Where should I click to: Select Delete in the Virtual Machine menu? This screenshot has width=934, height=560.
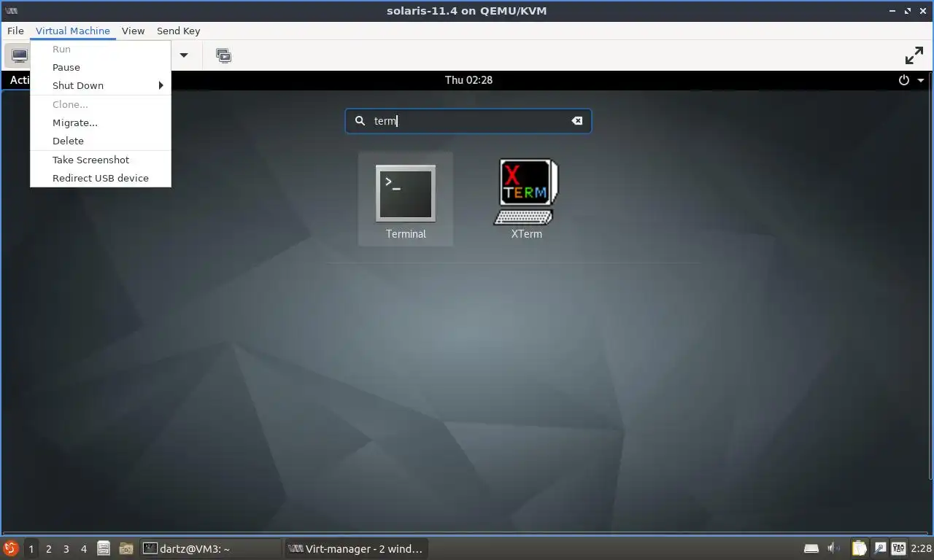tap(101, 141)
